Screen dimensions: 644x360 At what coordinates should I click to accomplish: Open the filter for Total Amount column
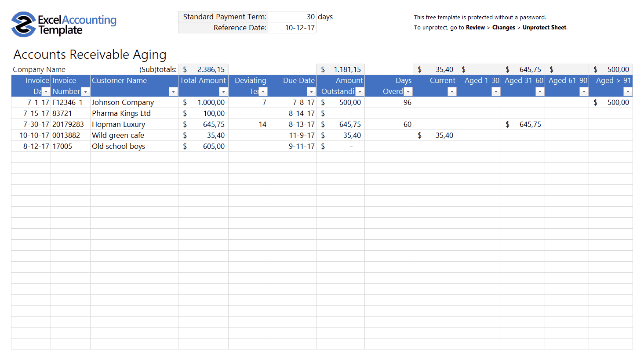pos(223,91)
